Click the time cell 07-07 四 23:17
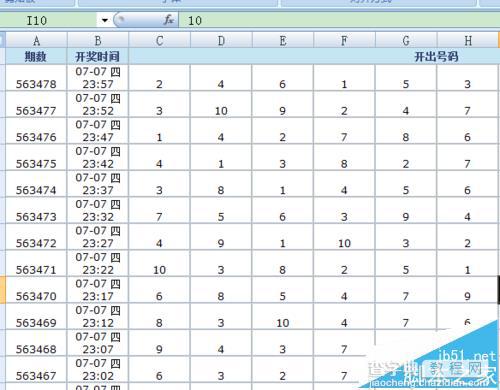This screenshot has width=500, height=390. point(98,290)
